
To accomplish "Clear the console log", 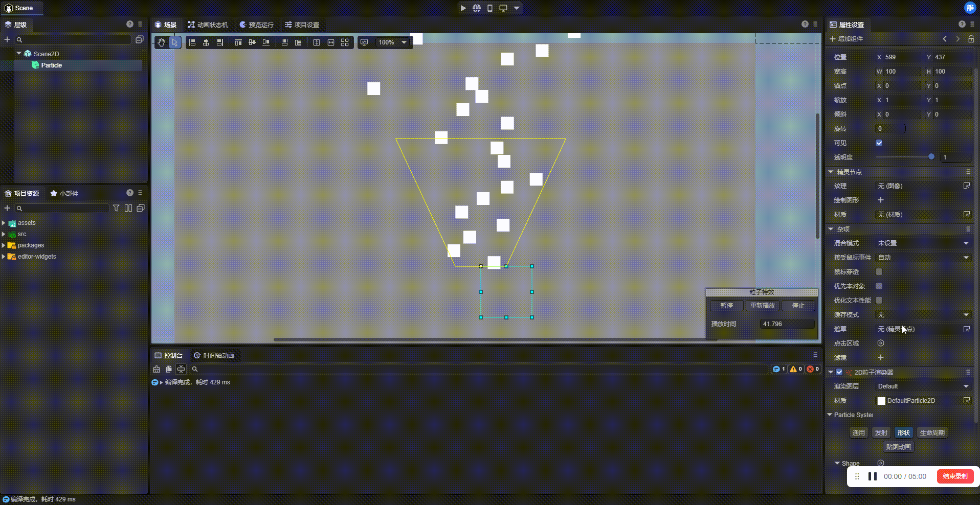I will point(157,369).
